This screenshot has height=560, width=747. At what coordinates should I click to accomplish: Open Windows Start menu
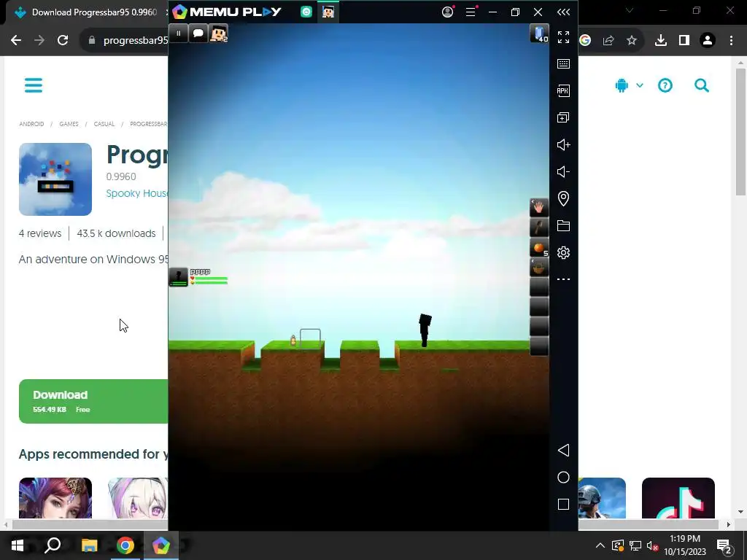coord(18,545)
